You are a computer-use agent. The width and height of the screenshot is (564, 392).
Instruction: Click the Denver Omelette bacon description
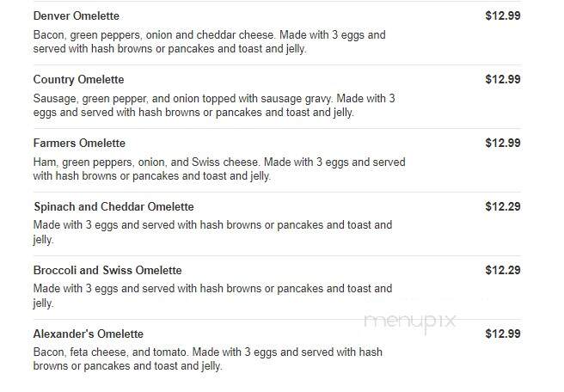coord(209,42)
